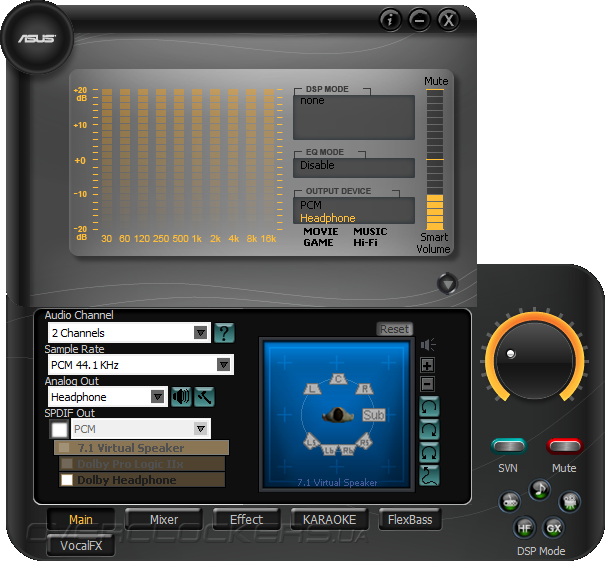Select the Rs surround right speaker
Viewport: 605px width, 561px height.
[364, 442]
